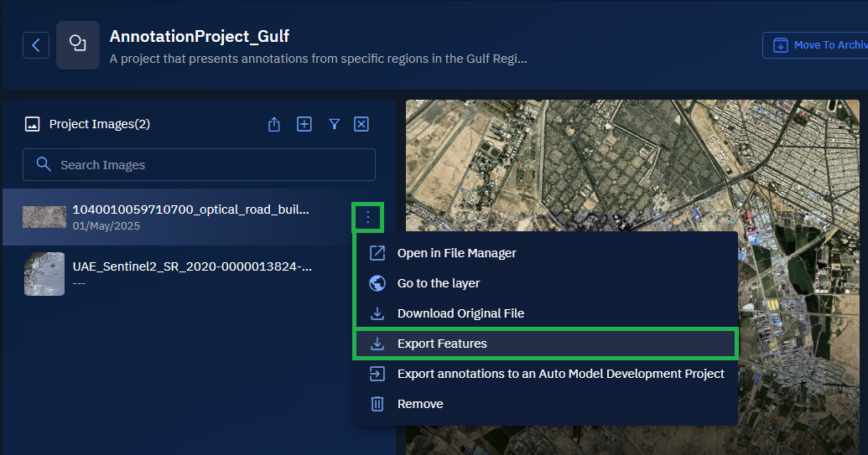Select Open in File Manager
Viewport: 868px width, 455px height.
click(x=456, y=253)
